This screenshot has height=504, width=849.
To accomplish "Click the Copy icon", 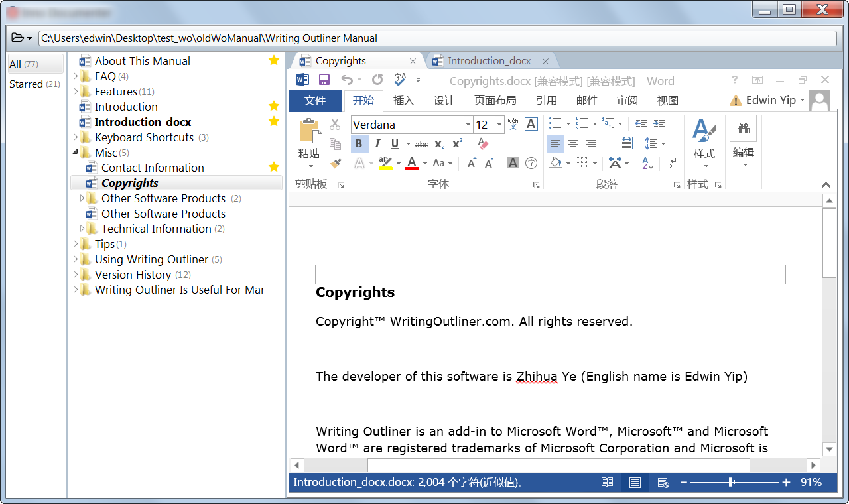I will click(x=335, y=143).
